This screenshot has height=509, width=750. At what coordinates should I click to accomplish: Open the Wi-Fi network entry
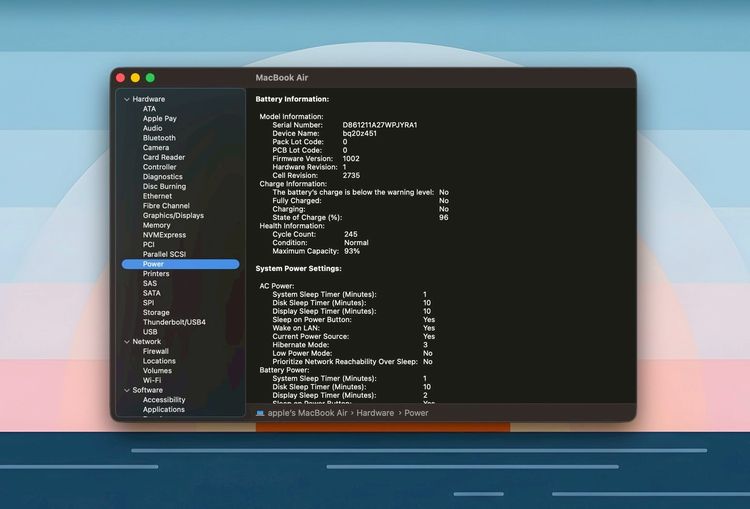pos(152,380)
